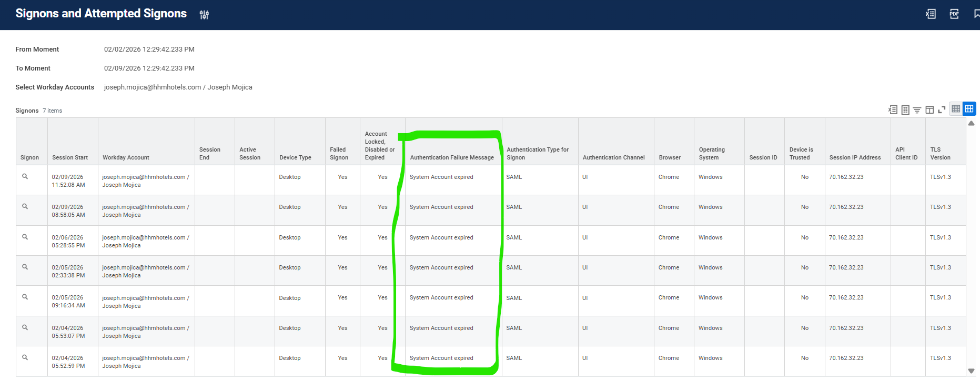Select the blue standard grid view toggle

point(969,109)
